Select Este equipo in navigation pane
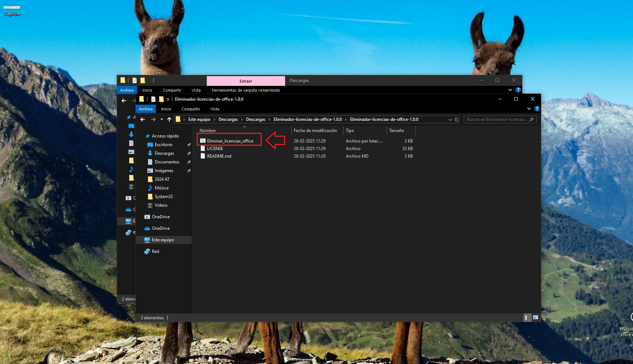Image resolution: width=633 pixels, height=364 pixels. [163, 240]
